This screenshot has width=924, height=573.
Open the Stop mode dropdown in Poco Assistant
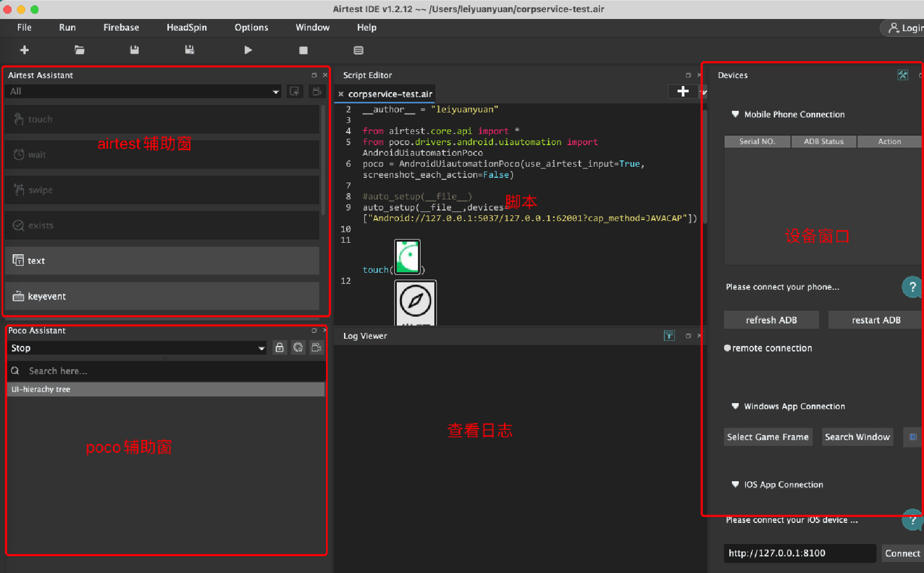pos(137,348)
